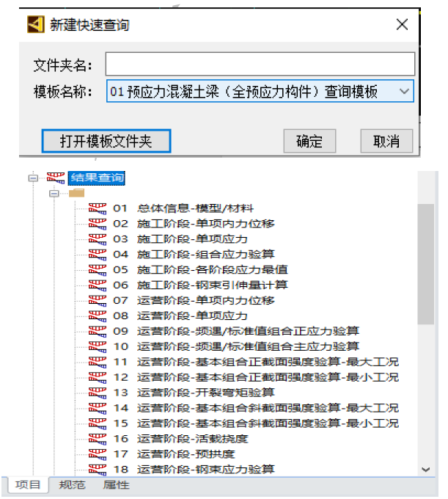This screenshot has height=499, width=448.
Task: Select 09 频遇/标准值组合正应力验算 item
Action: click(x=236, y=332)
